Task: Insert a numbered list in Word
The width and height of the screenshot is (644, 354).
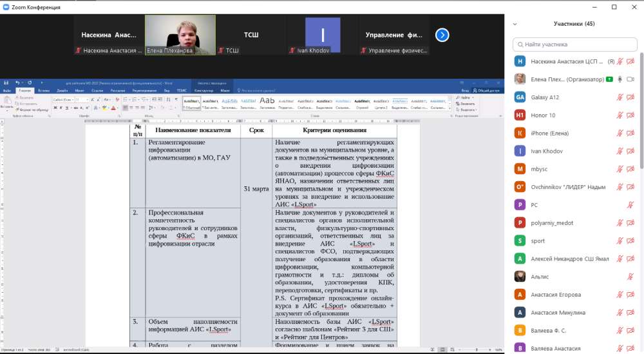Action: click(x=135, y=99)
